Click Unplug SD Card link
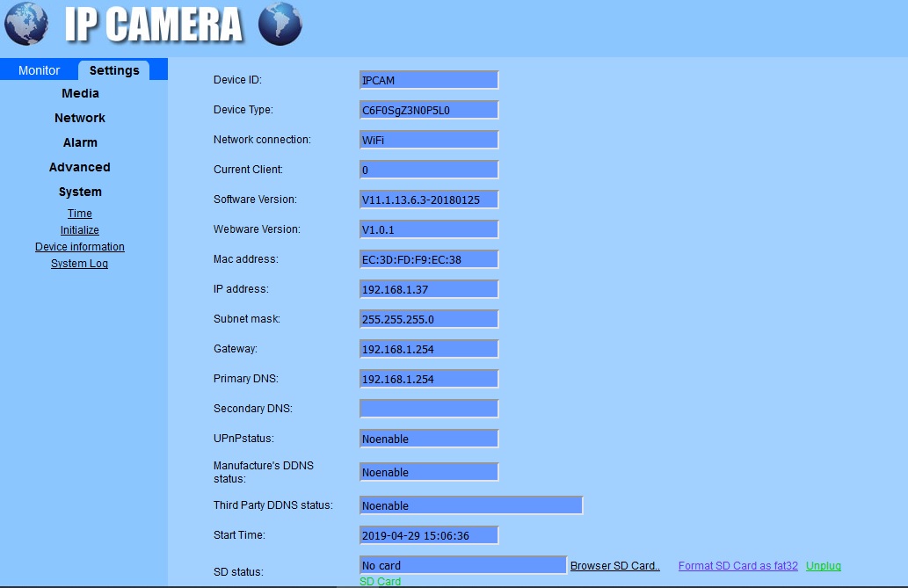 823,566
